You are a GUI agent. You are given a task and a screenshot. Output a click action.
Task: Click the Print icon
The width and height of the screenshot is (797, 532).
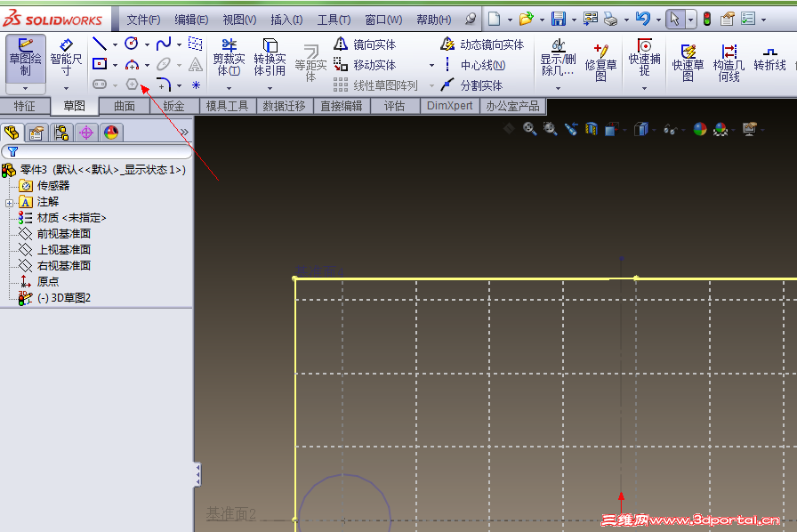coord(610,20)
